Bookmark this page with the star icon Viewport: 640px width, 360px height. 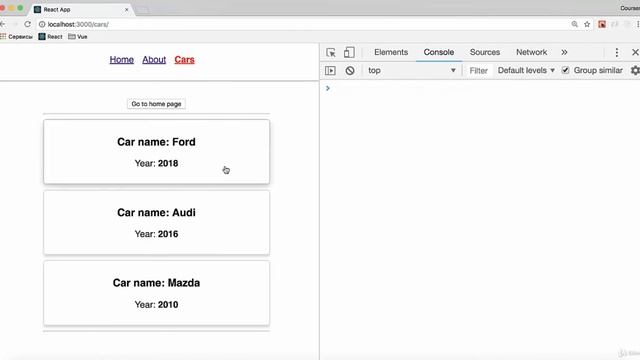[x=587, y=24]
